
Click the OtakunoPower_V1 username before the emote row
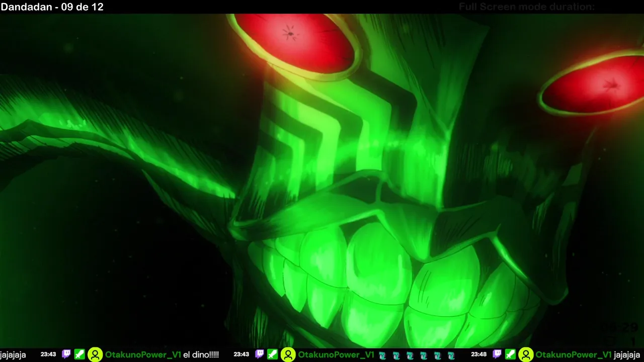point(336,355)
